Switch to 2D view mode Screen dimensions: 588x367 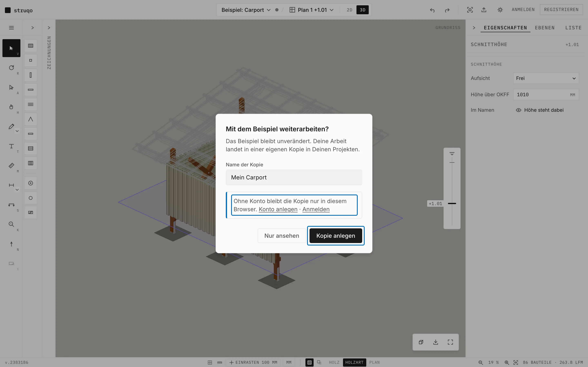tap(349, 10)
